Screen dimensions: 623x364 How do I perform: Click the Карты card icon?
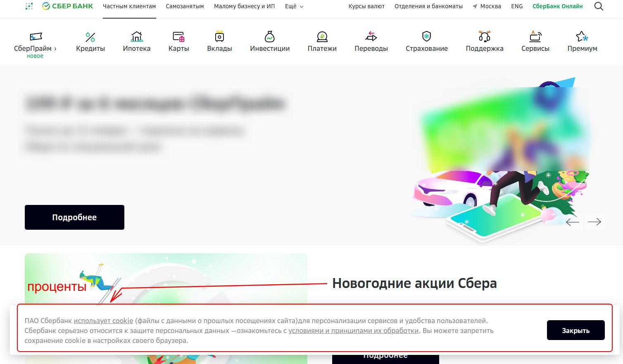178,37
